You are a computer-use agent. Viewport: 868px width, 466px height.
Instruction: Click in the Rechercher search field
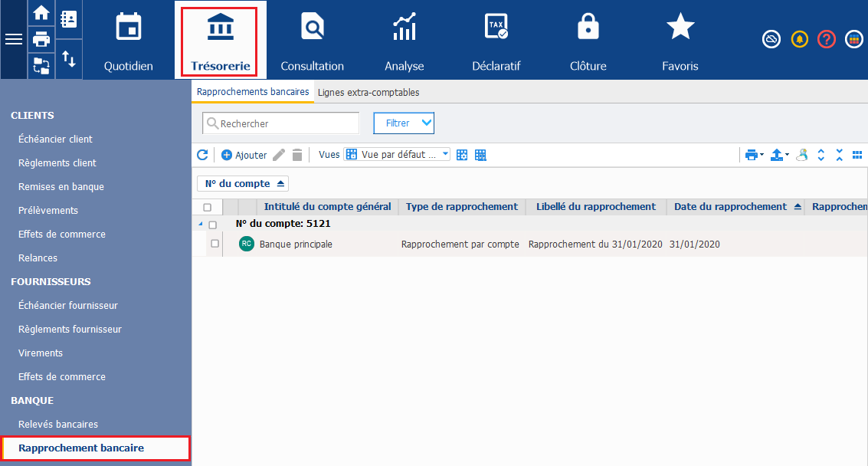click(281, 123)
